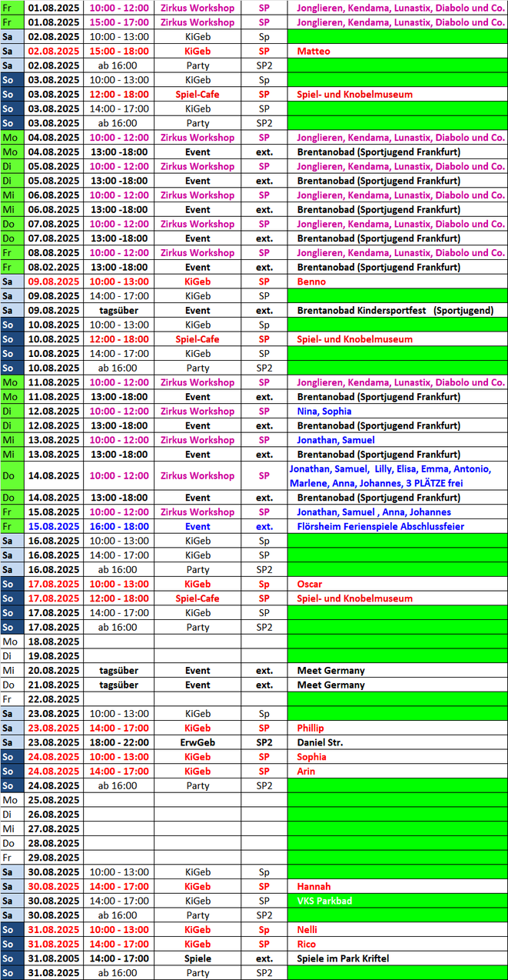Click 'tagsüber' in the 09.08.2025 row
The image size is (508, 980).
click(x=119, y=310)
